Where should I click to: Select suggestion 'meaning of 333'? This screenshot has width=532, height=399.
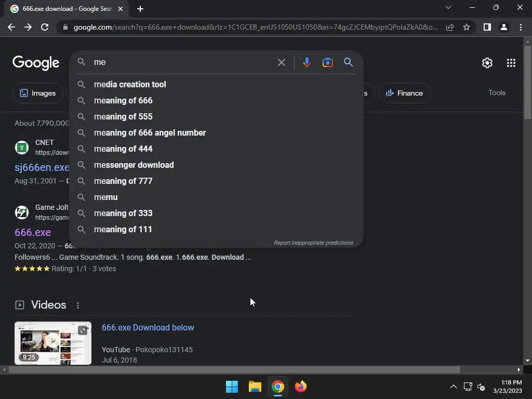(216, 214)
